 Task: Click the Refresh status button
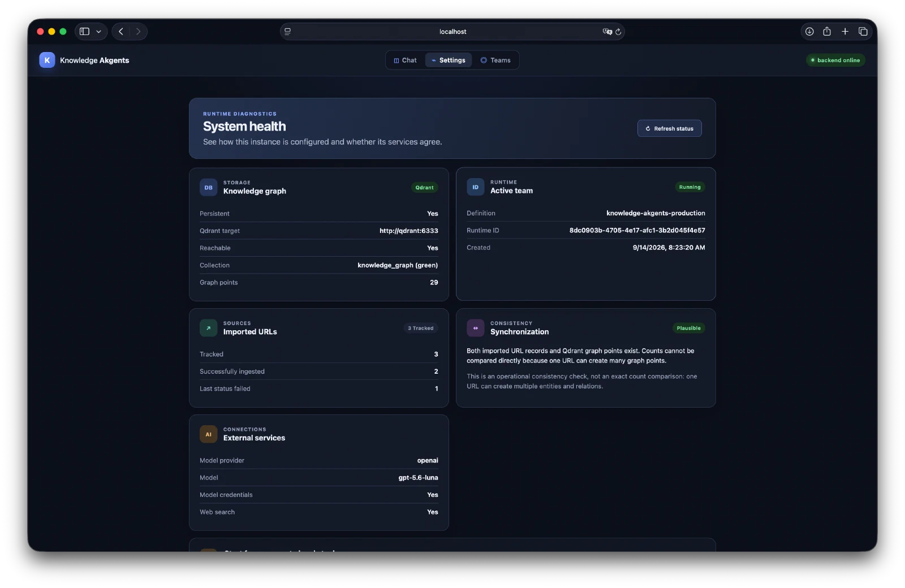tap(670, 128)
